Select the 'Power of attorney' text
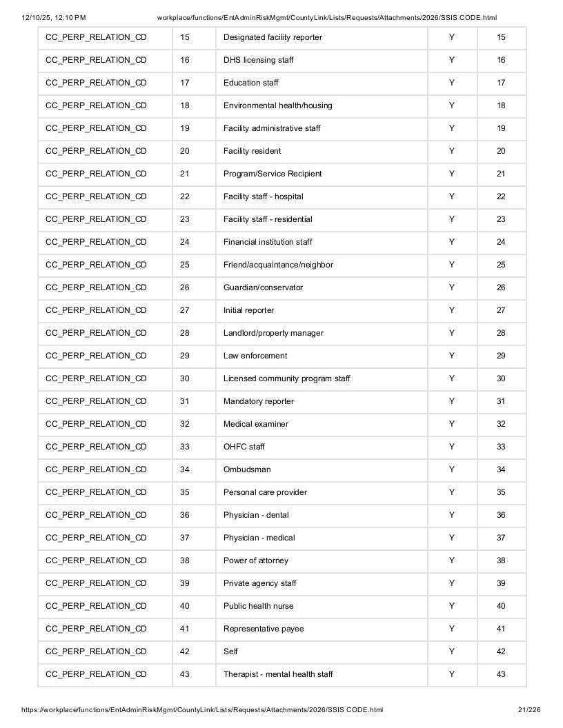 255,560
